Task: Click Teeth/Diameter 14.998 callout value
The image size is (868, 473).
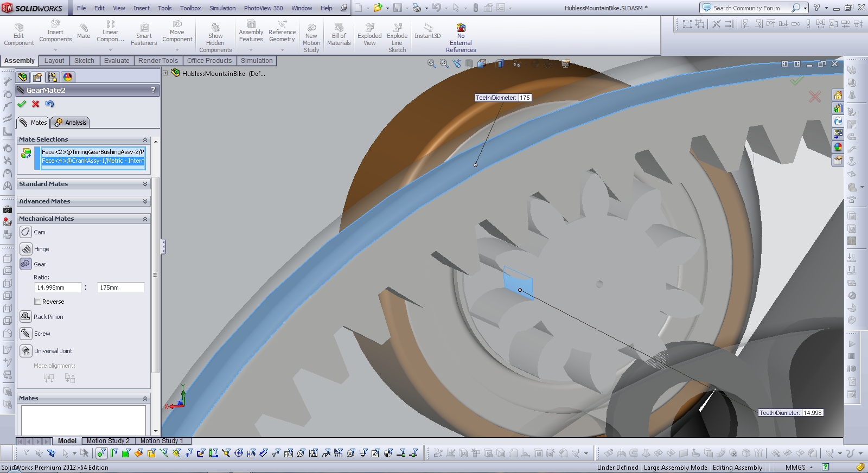Action: 812,413
